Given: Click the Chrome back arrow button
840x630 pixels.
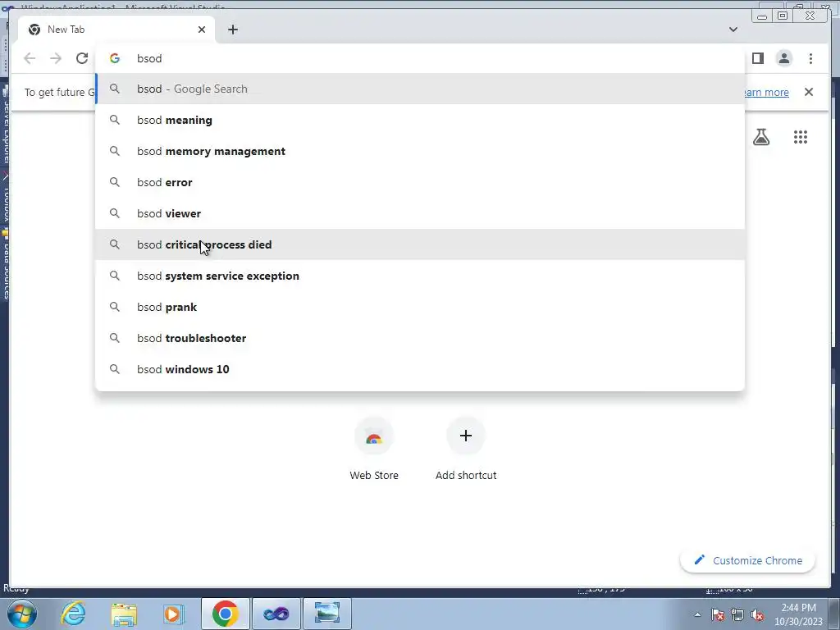Looking at the screenshot, I should point(30,58).
